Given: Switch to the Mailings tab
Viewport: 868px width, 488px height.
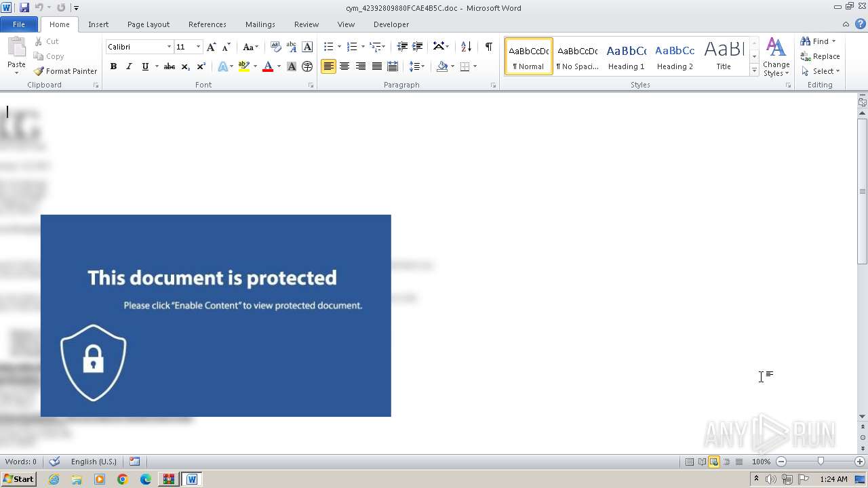Looking at the screenshot, I should click(260, 24).
